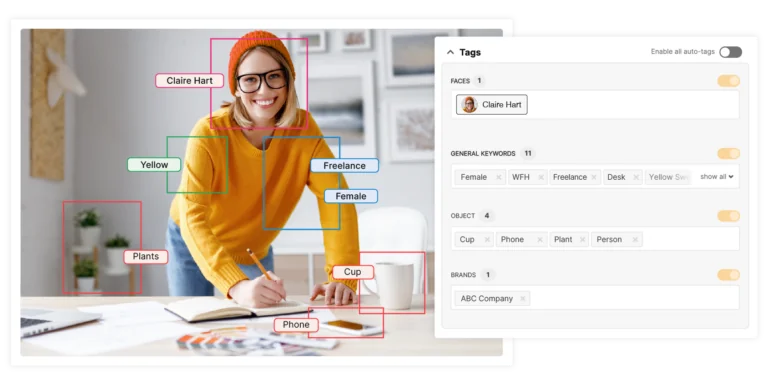The image size is (768, 374).
Task: Remove the Female keyword tag
Action: click(x=498, y=177)
